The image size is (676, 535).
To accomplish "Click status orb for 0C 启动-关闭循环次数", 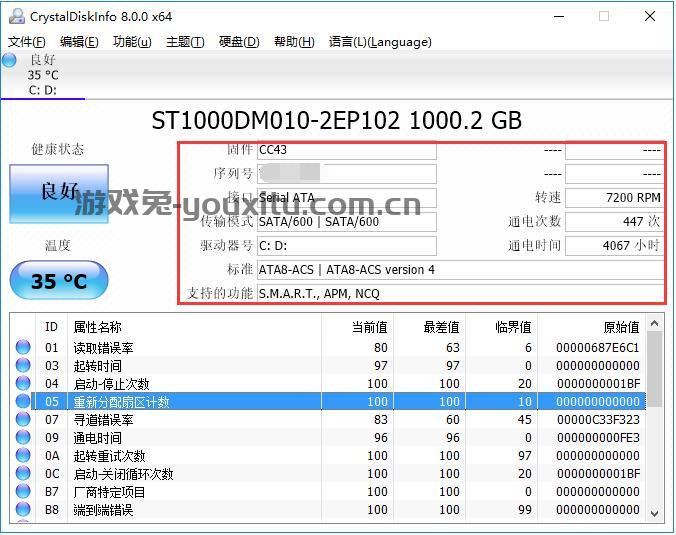I will pyautogui.click(x=23, y=474).
